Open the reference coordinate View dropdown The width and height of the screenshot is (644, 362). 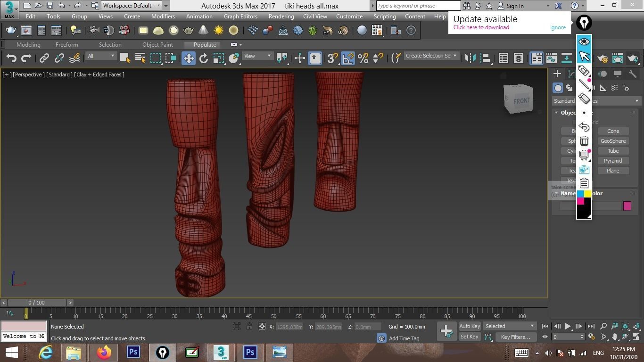[257, 56]
